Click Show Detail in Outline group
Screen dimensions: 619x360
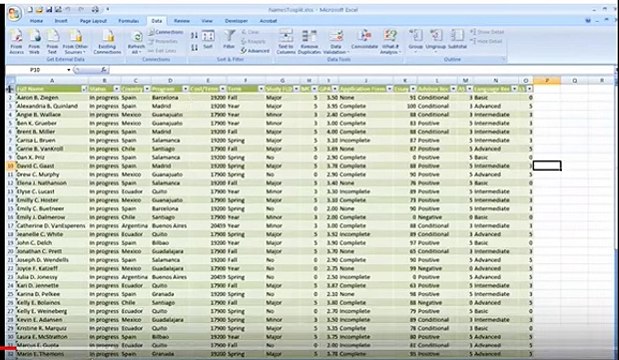(x=486, y=32)
